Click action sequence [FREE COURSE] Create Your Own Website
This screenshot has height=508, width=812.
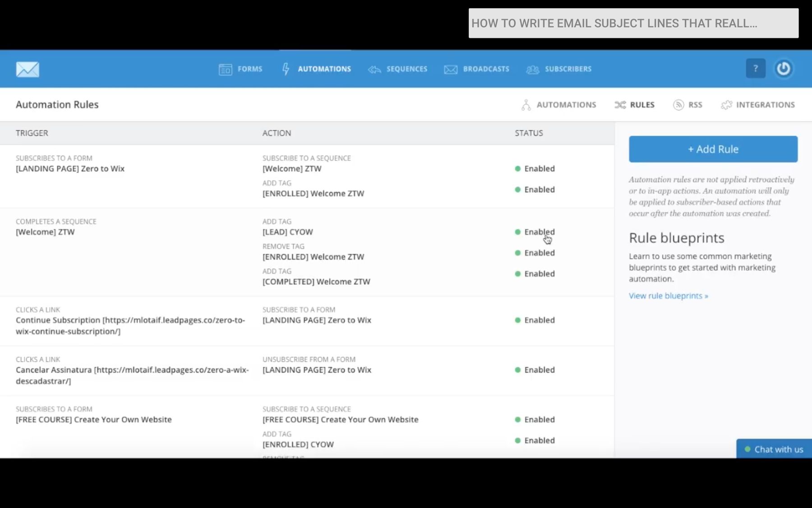(341, 419)
